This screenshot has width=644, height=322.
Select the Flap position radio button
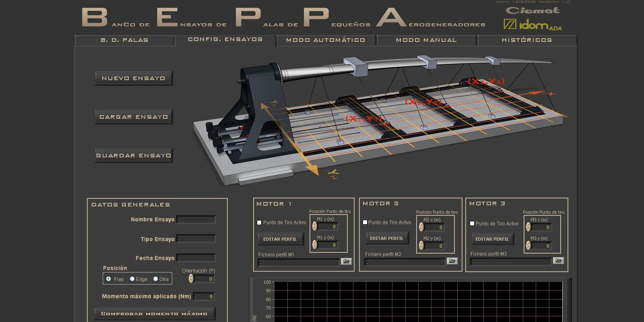click(x=109, y=279)
